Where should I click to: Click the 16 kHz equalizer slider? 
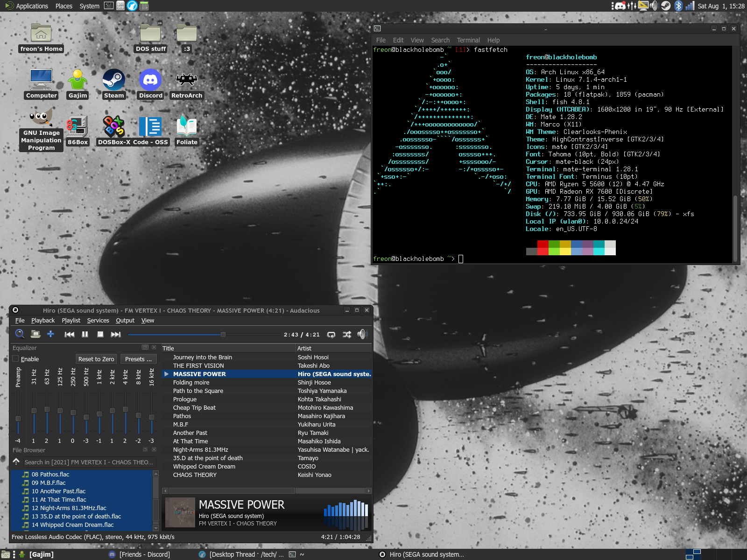tap(152, 413)
